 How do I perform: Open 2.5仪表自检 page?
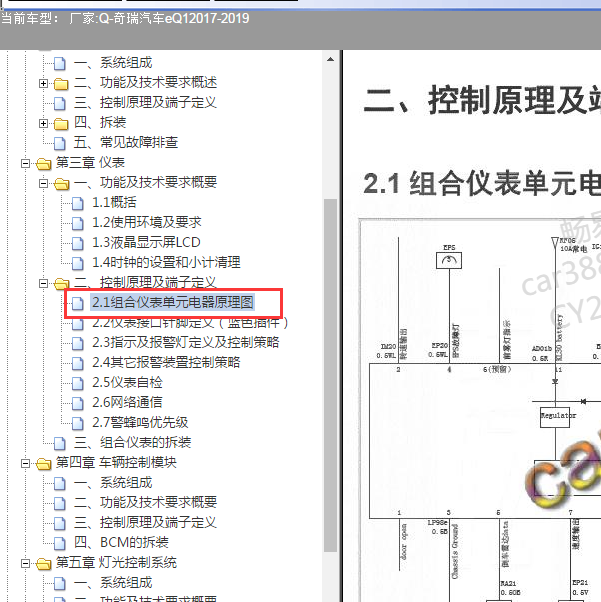tap(127, 382)
